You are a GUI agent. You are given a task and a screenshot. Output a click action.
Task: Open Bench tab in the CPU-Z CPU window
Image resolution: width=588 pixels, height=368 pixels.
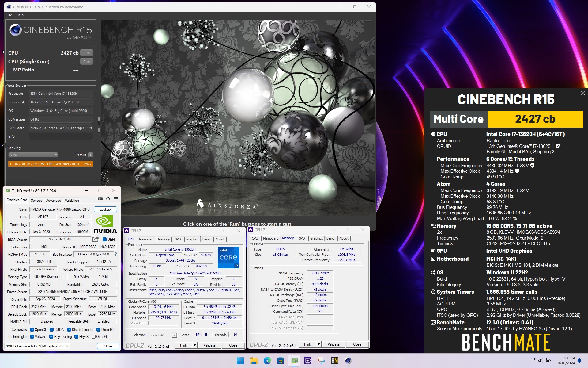(207, 239)
